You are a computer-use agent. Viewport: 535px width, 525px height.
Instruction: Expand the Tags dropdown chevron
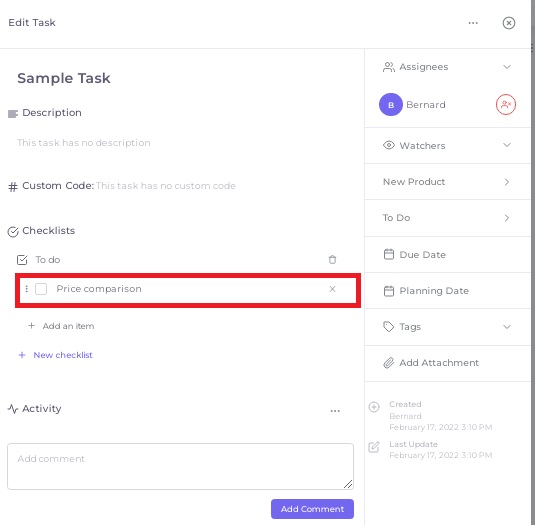tap(507, 327)
